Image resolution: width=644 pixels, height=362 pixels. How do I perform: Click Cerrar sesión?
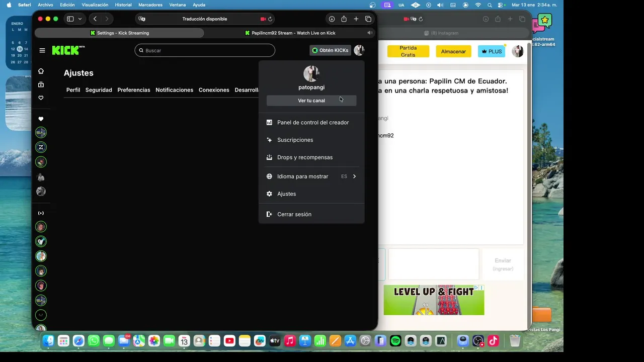pos(311,214)
